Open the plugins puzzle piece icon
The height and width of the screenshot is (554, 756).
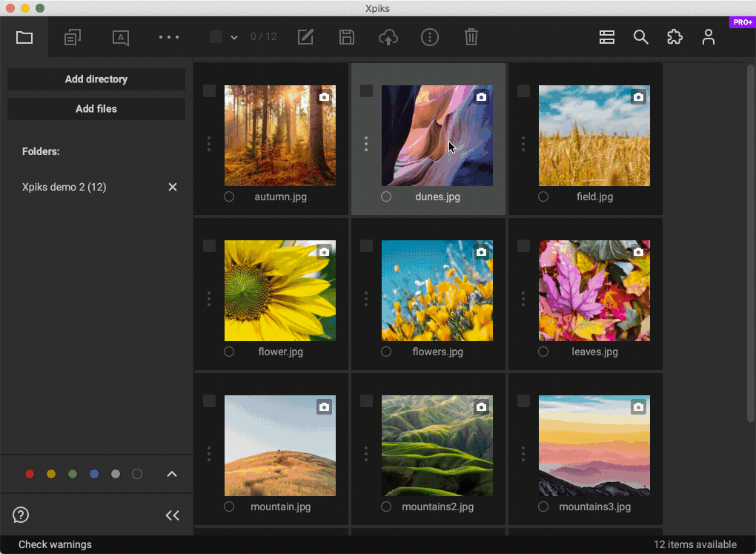pyautogui.click(x=674, y=37)
